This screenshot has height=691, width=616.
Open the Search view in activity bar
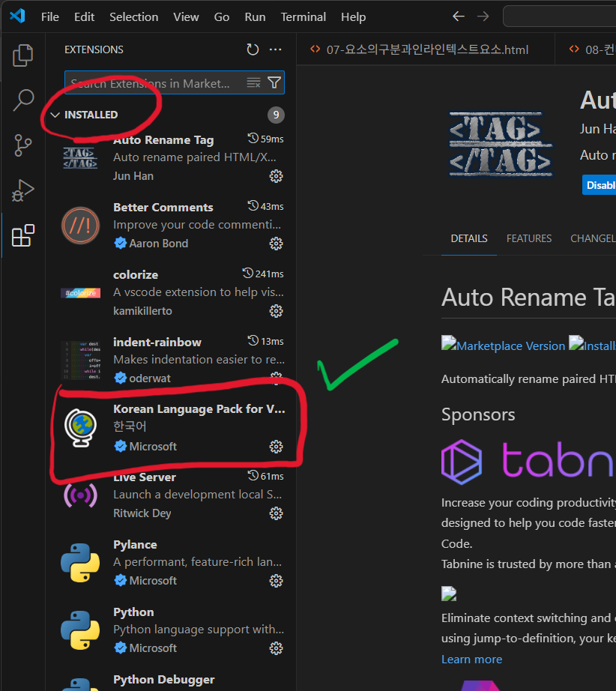click(23, 100)
